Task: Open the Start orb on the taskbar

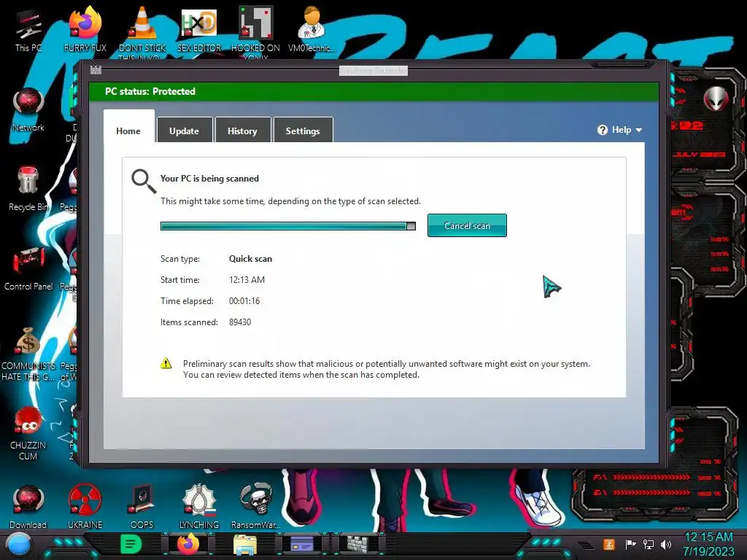Action: (19, 545)
